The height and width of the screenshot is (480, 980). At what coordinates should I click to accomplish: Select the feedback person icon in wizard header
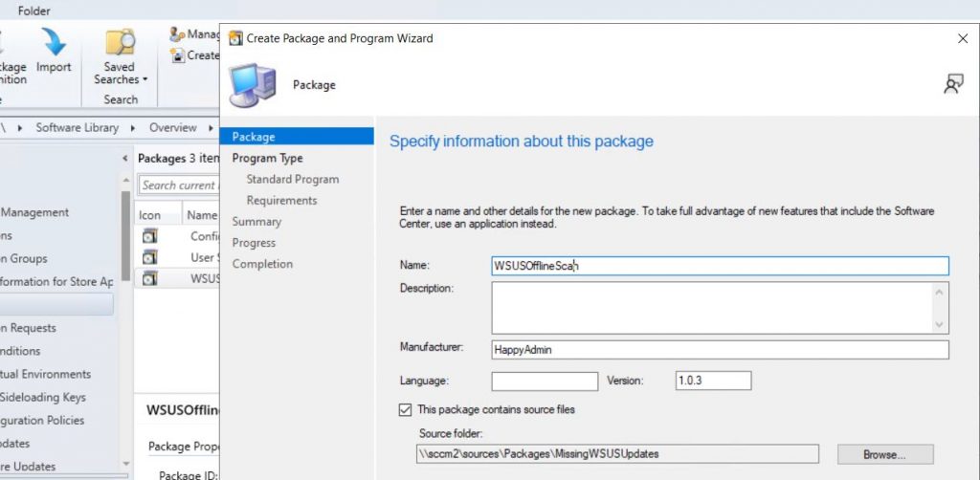(954, 83)
